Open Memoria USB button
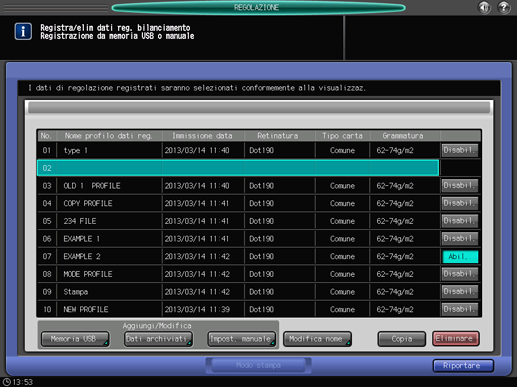The height and width of the screenshot is (387, 517). coord(75,339)
